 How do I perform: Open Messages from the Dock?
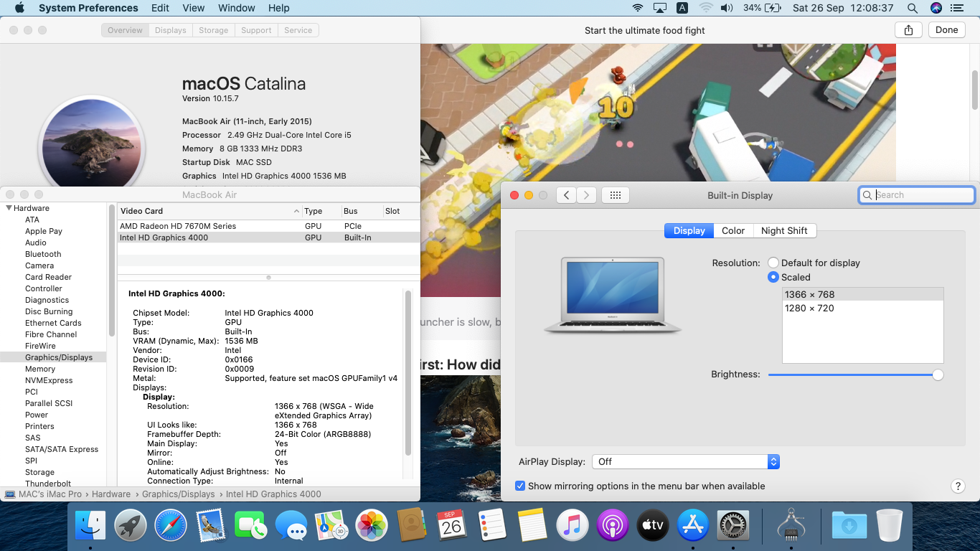click(x=291, y=526)
